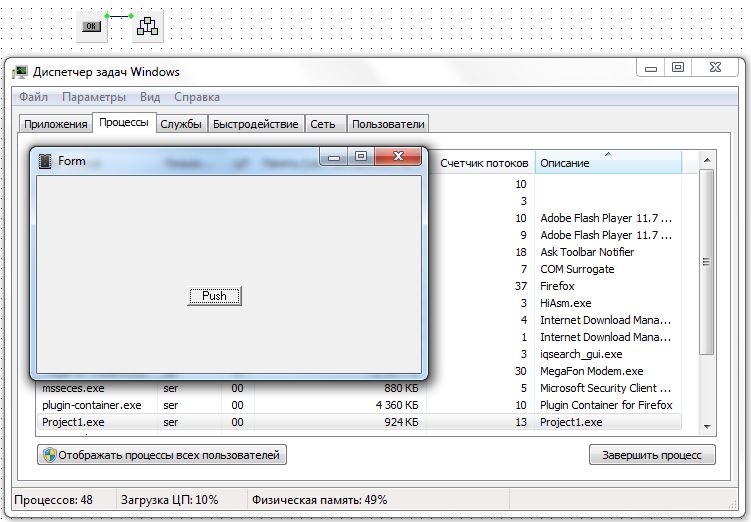
Task: Open the Файл menu
Action: click(33, 97)
